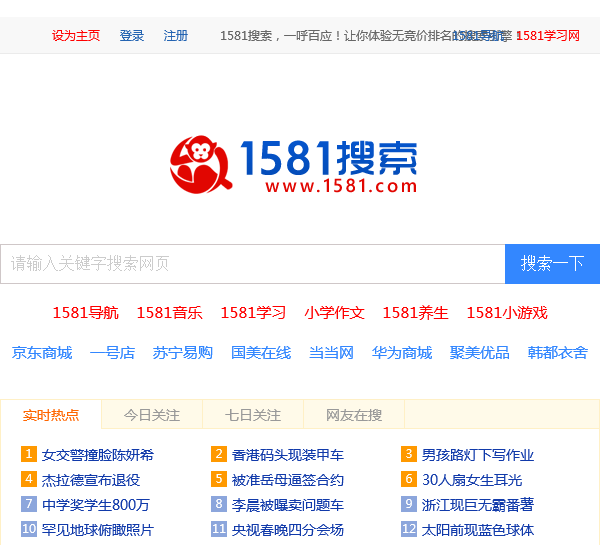600x545 pixels.
Task: Go to 一号店 shopping link
Action: pos(112,352)
